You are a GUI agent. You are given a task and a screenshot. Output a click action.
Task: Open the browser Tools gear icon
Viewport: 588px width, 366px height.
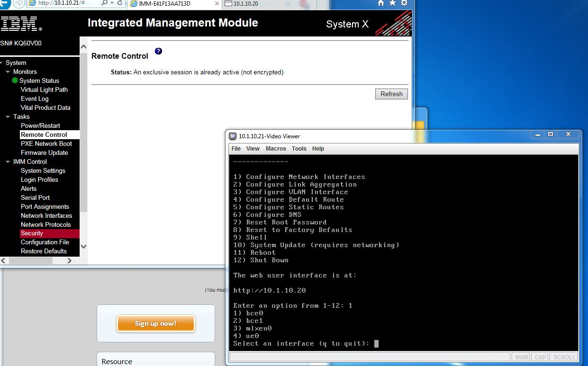pos(404,3)
